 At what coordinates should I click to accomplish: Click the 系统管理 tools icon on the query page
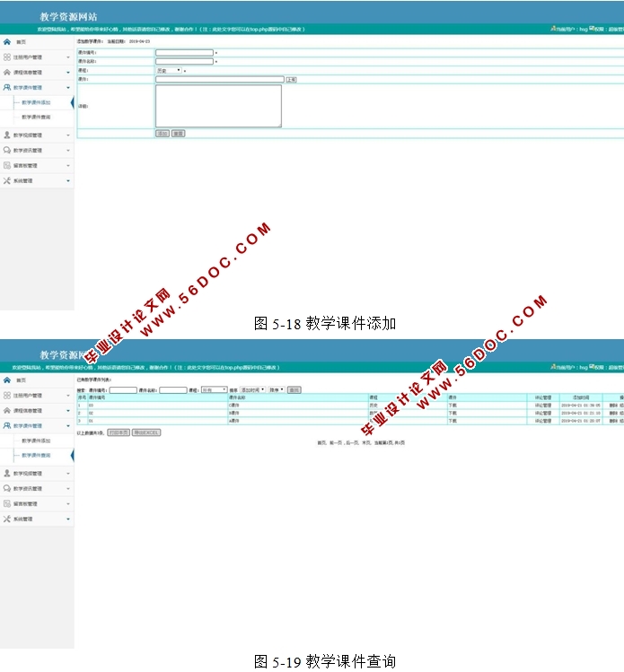tap(7, 519)
